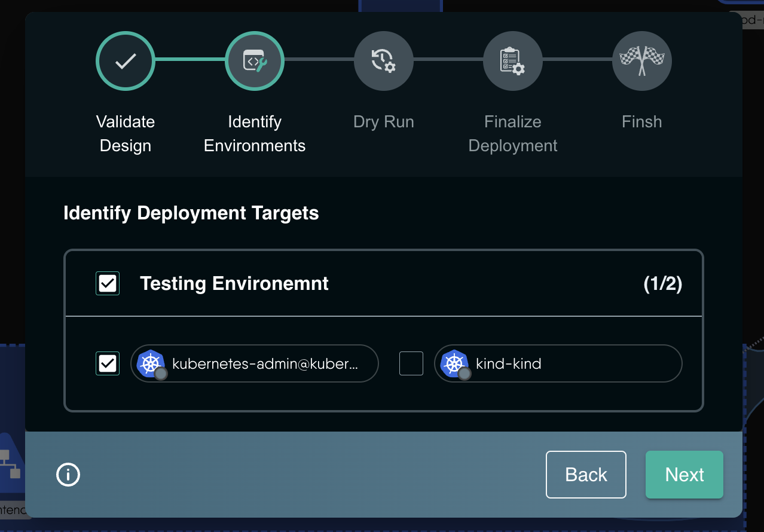Screen dimensions: 764x532
Task: Click the Validate Design step label
Action: coord(126,133)
